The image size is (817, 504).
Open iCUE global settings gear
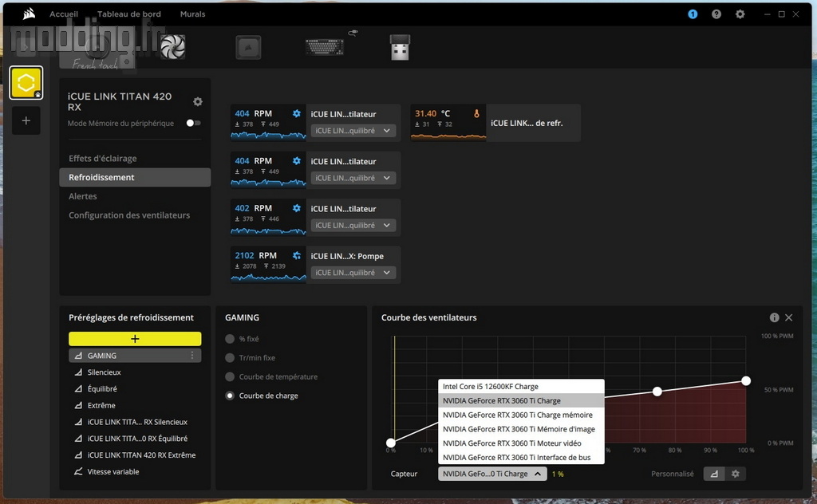pyautogui.click(x=740, y=14)
